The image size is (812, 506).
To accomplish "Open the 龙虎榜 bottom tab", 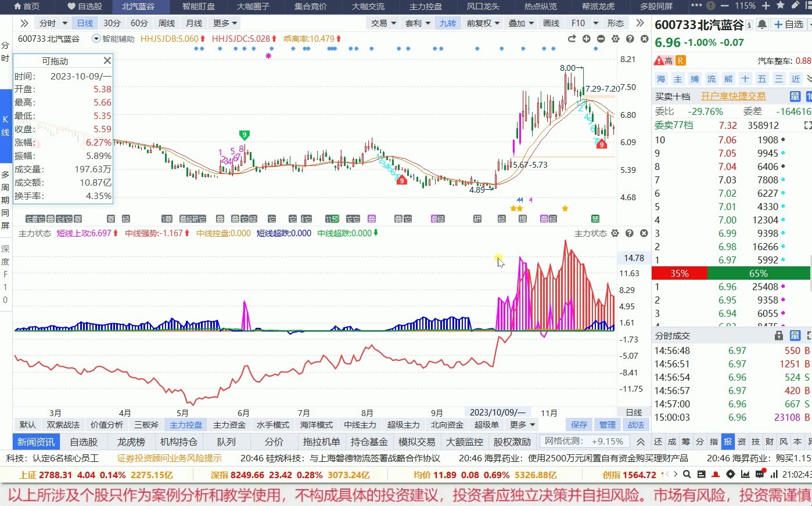I will coord(131,442).
